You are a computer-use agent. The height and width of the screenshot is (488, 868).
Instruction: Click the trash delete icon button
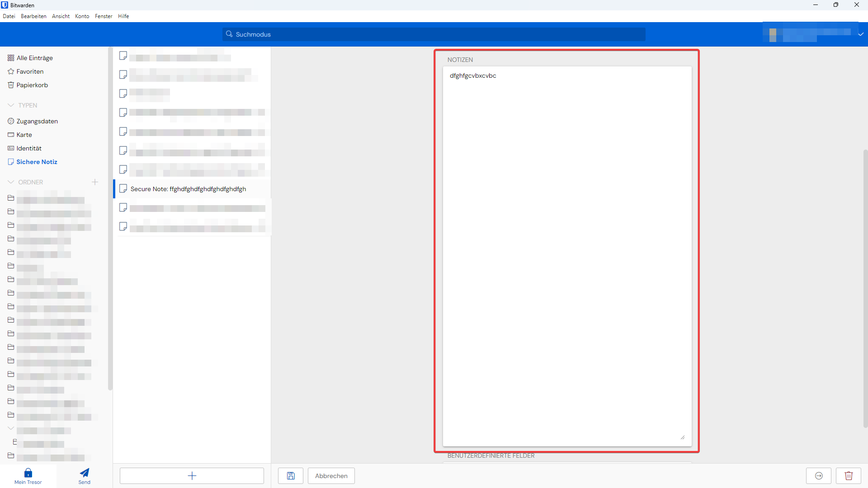click(x=849, y=476)
